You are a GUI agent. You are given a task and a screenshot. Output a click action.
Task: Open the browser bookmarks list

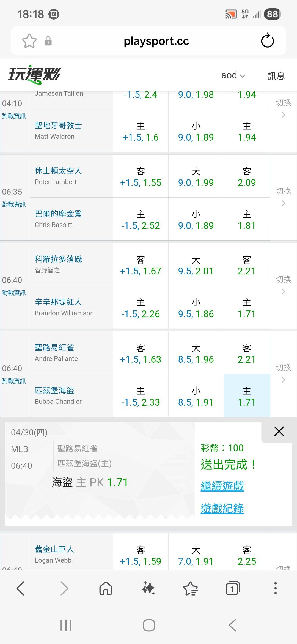click(x=190, y=588)
